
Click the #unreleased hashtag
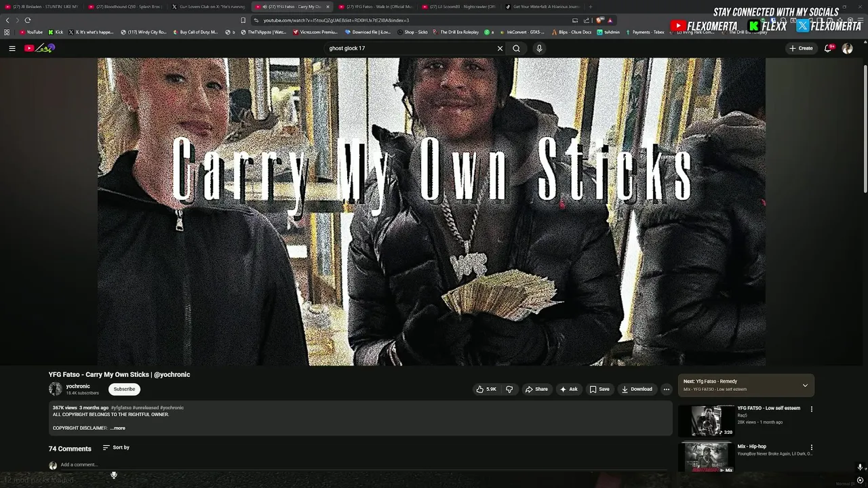(146, 408)
